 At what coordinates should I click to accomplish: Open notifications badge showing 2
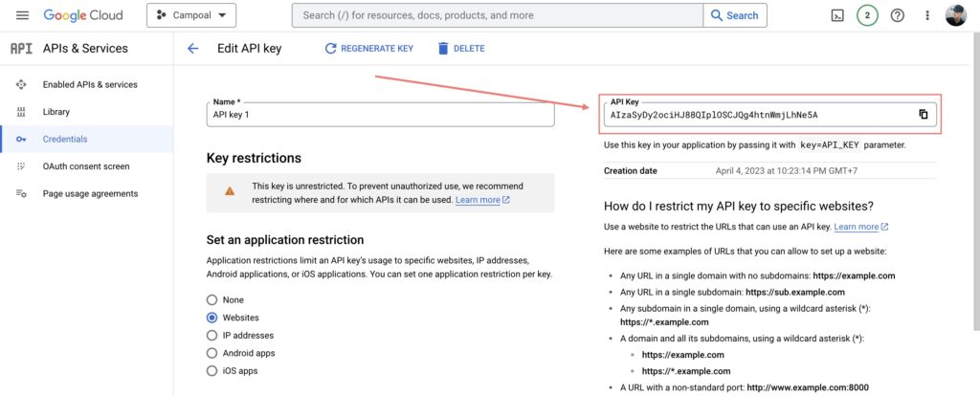point(867,15)
